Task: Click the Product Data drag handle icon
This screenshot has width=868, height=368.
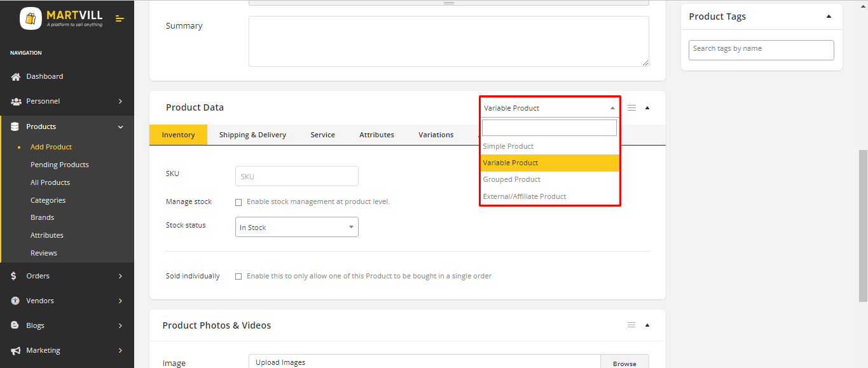Action: 631,108
